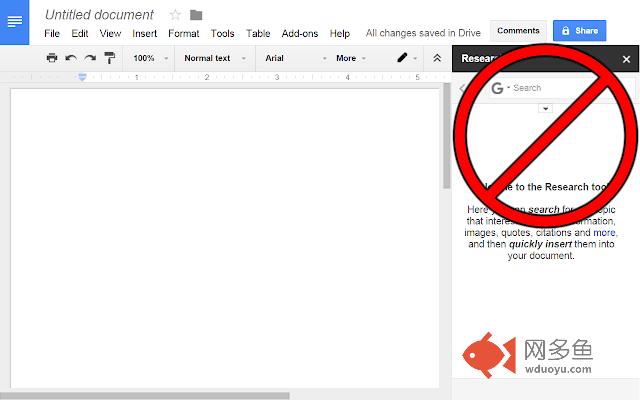This screenshot has width=640, height=400.
Task: Open the Tools menu
Action: 222,33
